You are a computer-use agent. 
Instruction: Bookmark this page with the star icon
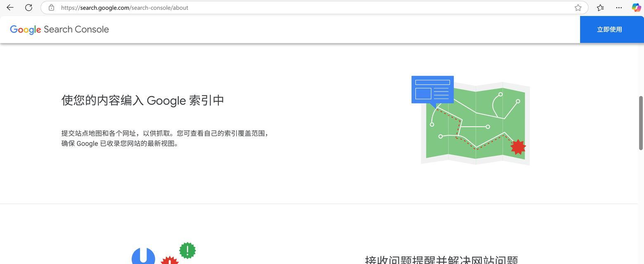point(578,7)
